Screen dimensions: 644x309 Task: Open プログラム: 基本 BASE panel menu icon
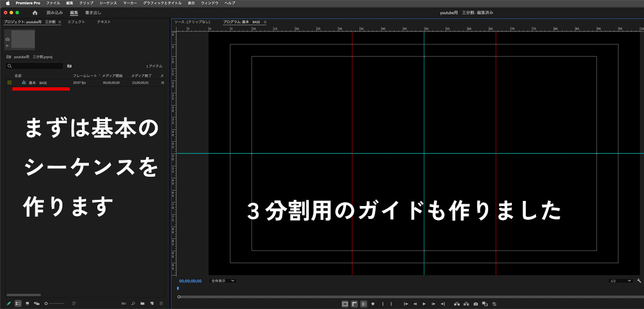(x=264, y=22)
